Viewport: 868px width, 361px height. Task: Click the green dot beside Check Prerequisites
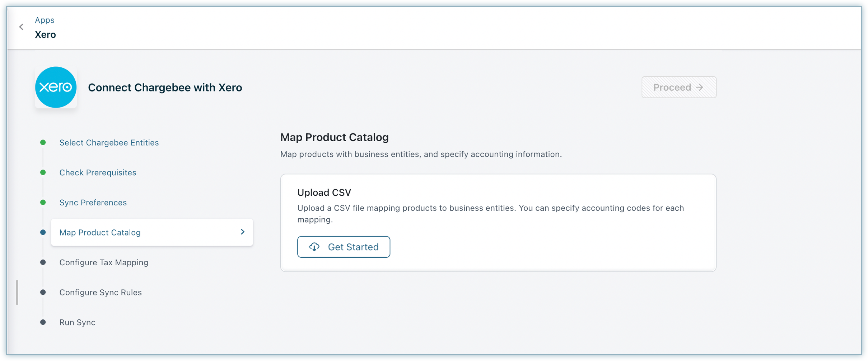click(x=43, y=172)
